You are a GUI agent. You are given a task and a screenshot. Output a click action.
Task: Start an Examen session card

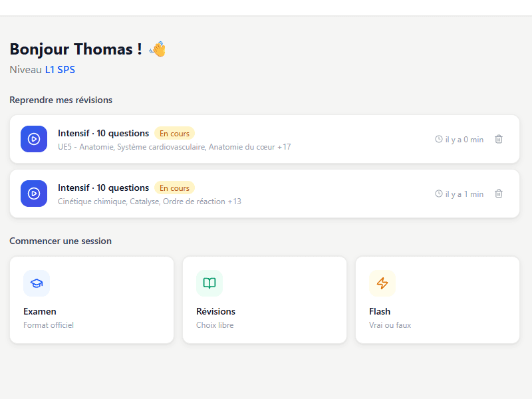[92, 300]
